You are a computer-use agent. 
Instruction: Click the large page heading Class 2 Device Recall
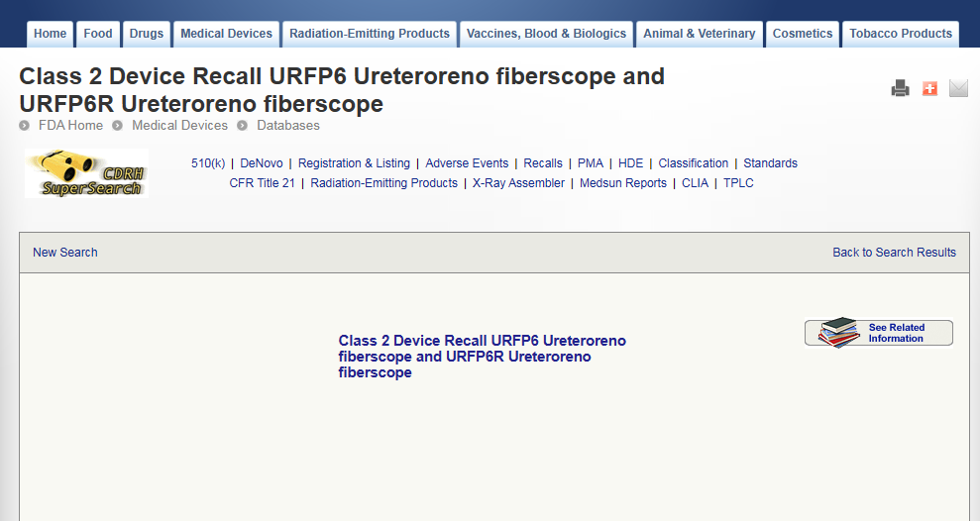click(342, 90)
